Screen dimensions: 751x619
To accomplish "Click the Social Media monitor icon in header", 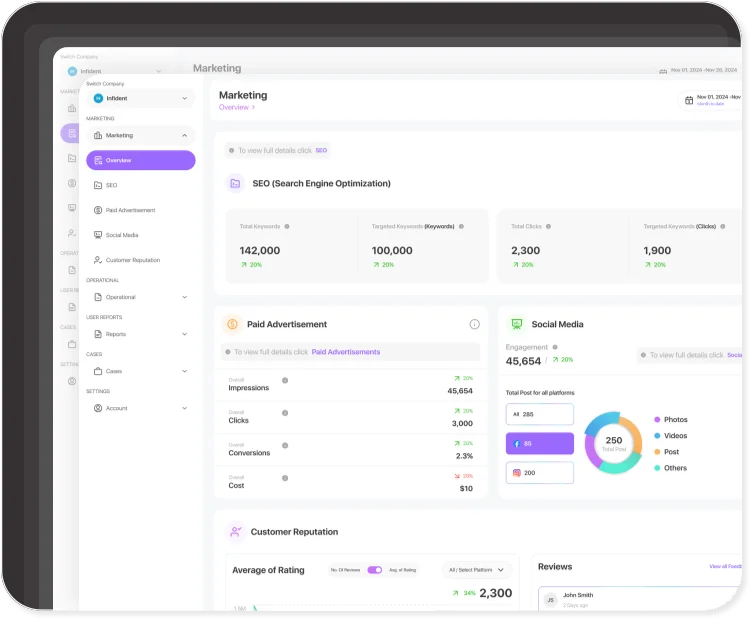I will point(516,324).
